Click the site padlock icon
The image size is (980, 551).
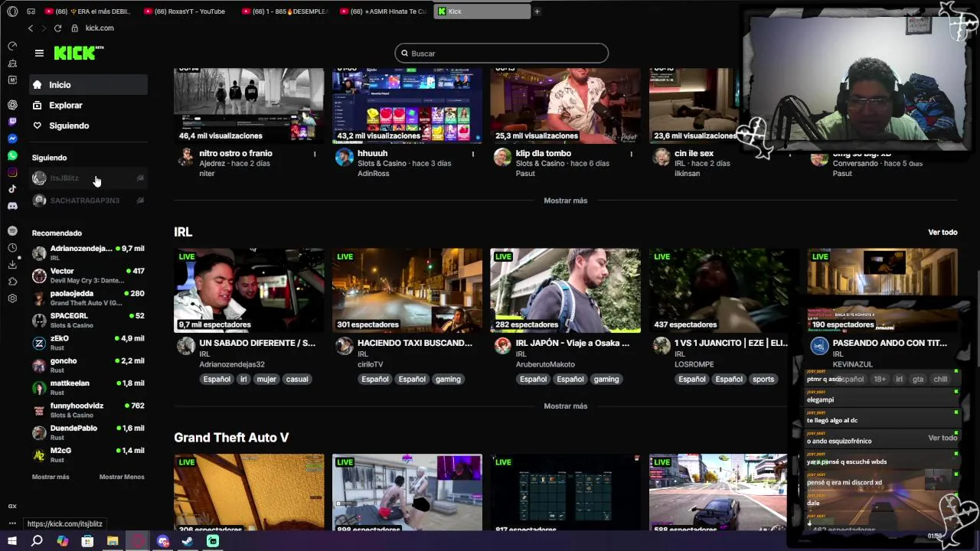tap(74, 28)
